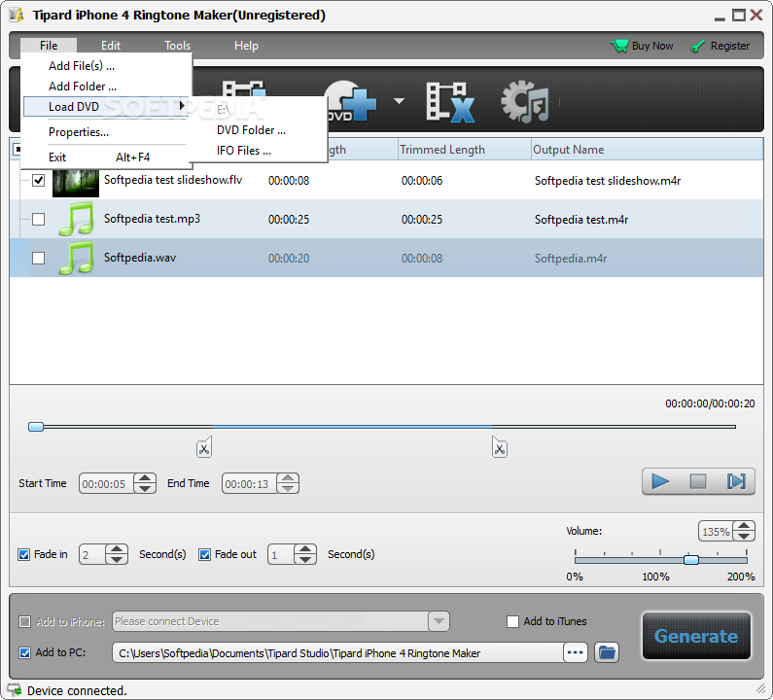Viewport: 773px width, 700px height.
Task: Select IFO Files in the submenu
Action: pyautogui.click(x=260, y=151)
